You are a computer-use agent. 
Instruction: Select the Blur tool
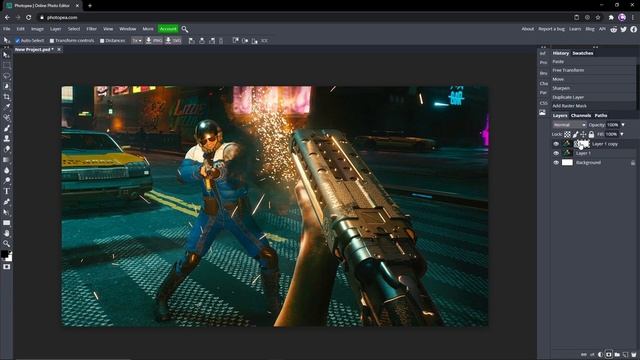coord(6,171)
